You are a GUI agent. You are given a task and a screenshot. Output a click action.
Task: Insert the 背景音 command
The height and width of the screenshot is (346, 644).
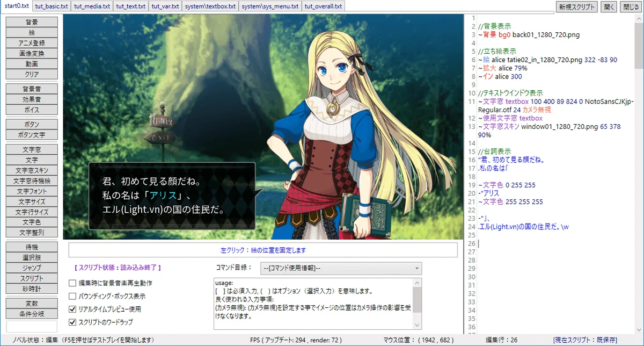coord(32,89)
